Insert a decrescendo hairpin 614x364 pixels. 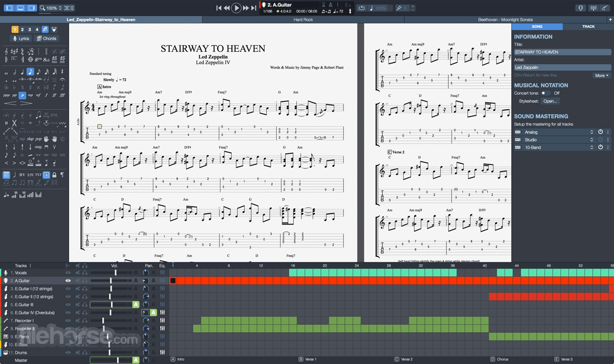pos(26,103)
